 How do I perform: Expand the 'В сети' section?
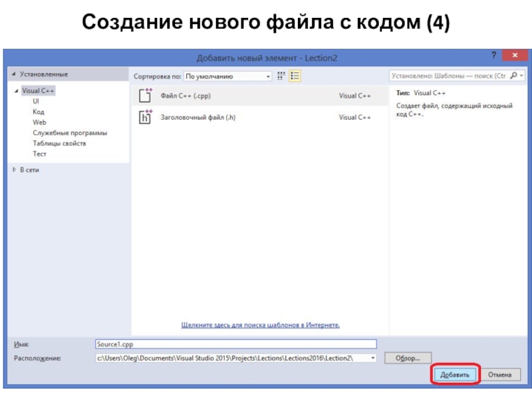(x=14, y=170)
